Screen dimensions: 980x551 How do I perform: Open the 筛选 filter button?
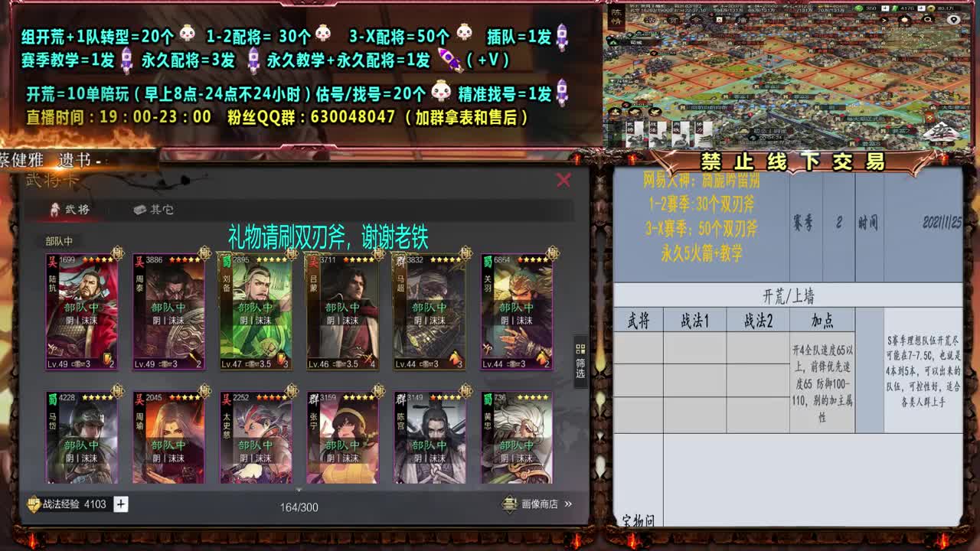[580, 360]
